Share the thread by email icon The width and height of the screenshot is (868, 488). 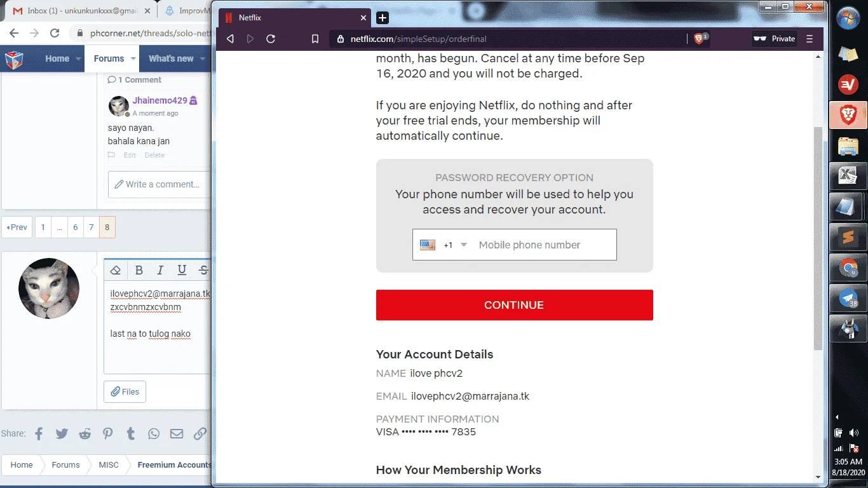pos(177,434)
